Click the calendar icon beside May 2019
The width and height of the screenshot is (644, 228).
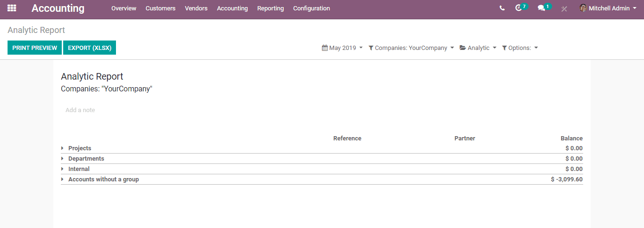tap(325, 48)
